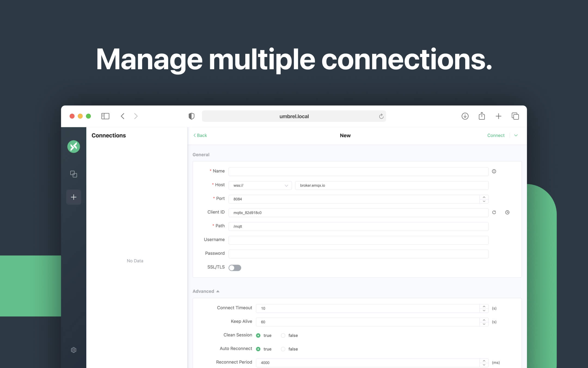Viewport: 588px width, 368px height.
Task: Set Clean Session to false
Action: point(283,335)
